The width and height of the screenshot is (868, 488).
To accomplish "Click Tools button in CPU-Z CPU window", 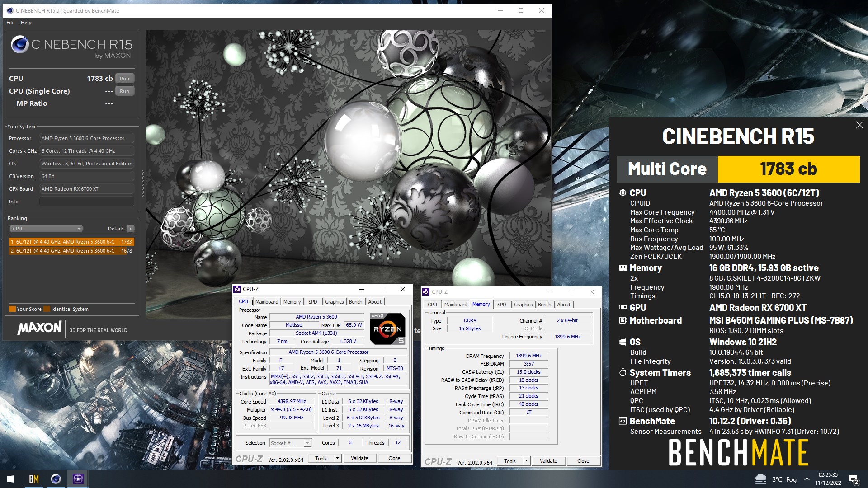I will point(321,458).
